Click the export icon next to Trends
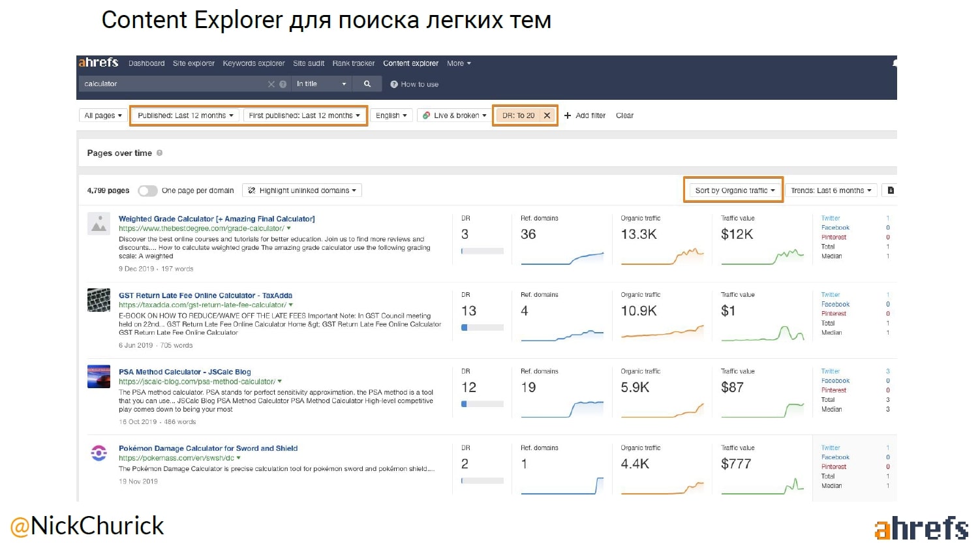The height and width of the screenshot is (548, 980). pyautogui.click(x=891, y=190)
